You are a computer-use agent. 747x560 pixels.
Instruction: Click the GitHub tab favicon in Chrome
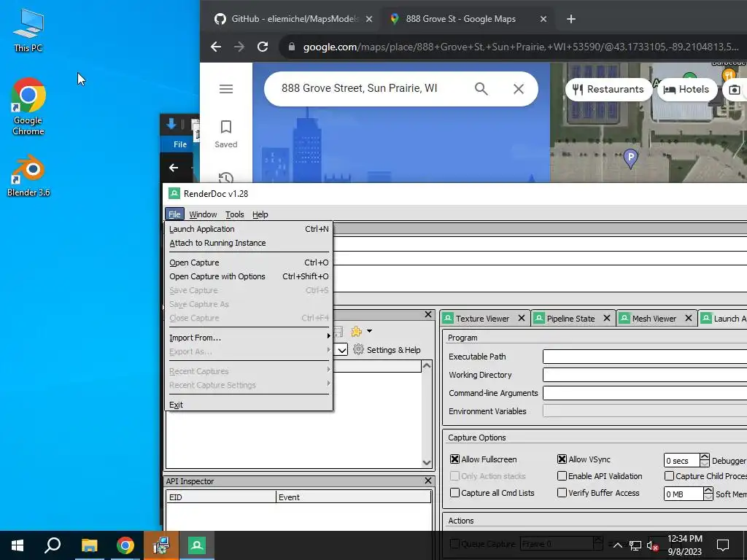(220, 19)
